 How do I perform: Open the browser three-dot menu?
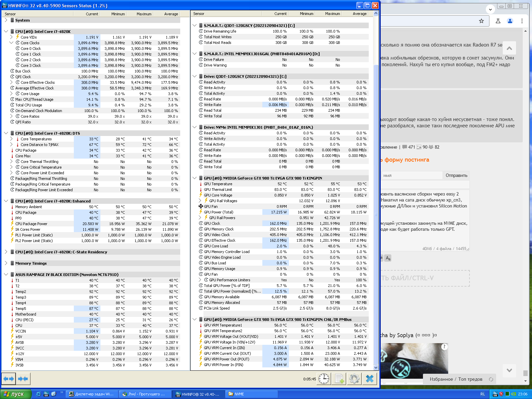(522, 21)
